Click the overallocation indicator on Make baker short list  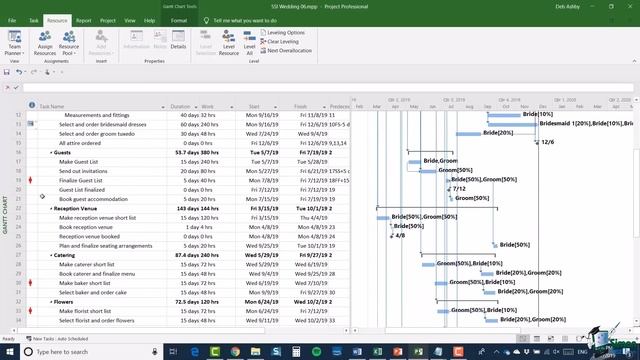[x=30, y=282]
